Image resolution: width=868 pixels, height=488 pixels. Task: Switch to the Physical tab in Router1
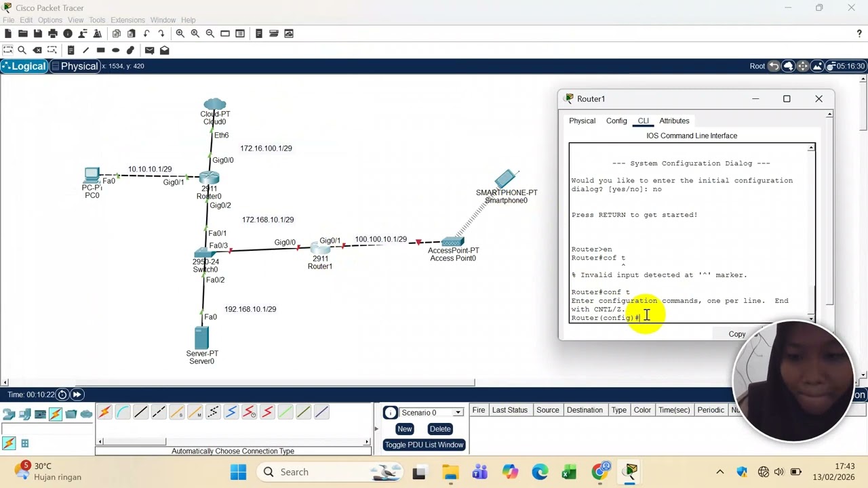tap(582, 121)
